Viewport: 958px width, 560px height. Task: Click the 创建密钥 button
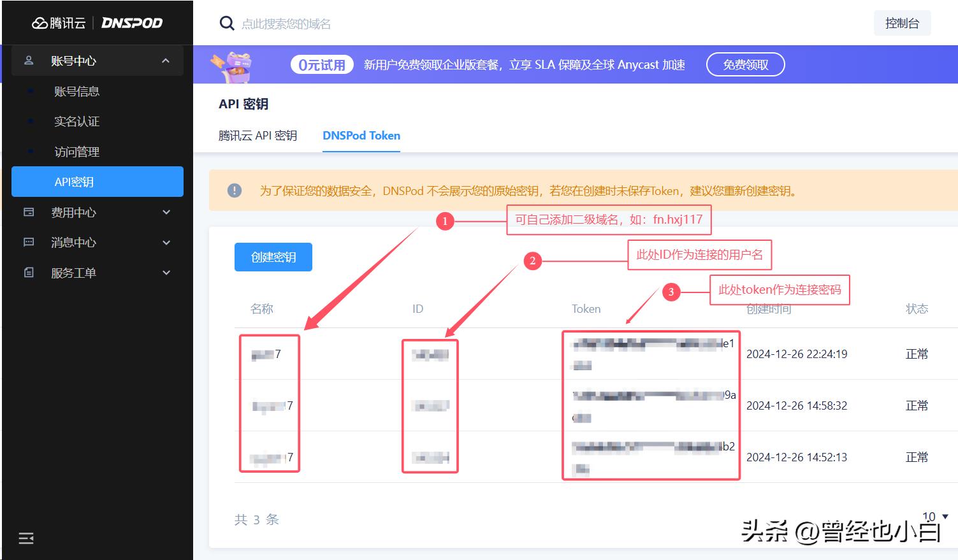273,257
